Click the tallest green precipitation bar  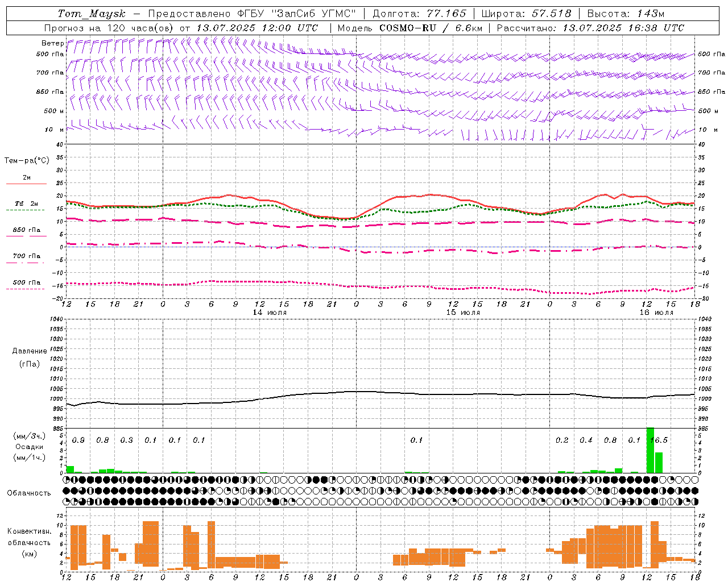pos(651,450)
